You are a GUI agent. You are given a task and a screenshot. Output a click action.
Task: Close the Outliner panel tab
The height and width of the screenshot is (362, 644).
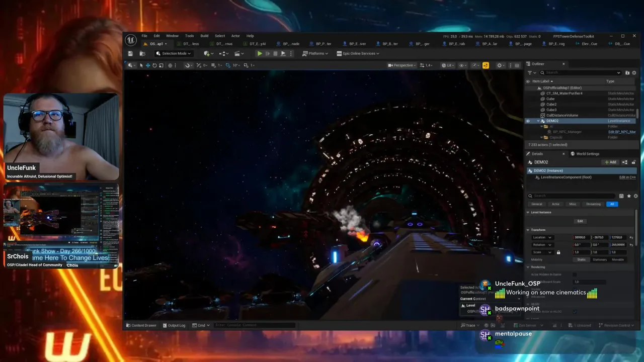[x=563, y=64]
